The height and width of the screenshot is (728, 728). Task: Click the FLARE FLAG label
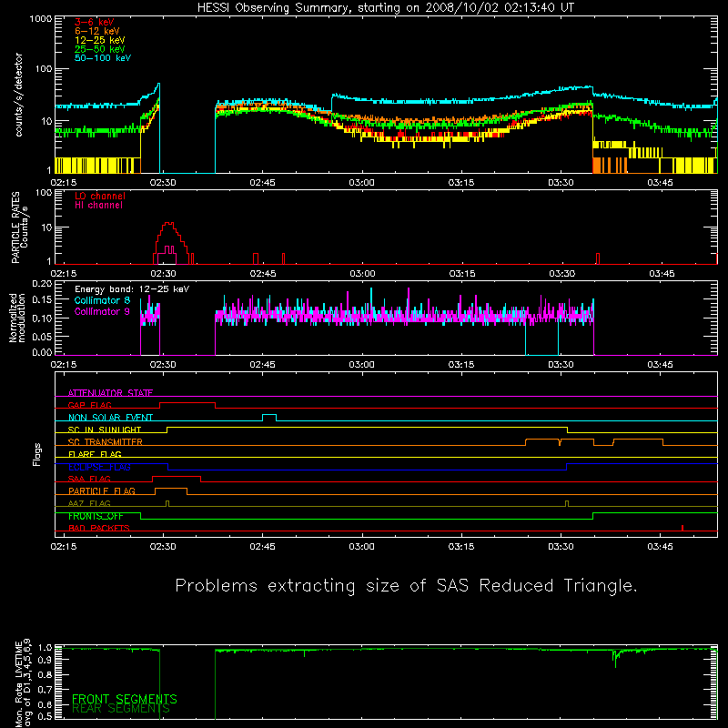95,454
